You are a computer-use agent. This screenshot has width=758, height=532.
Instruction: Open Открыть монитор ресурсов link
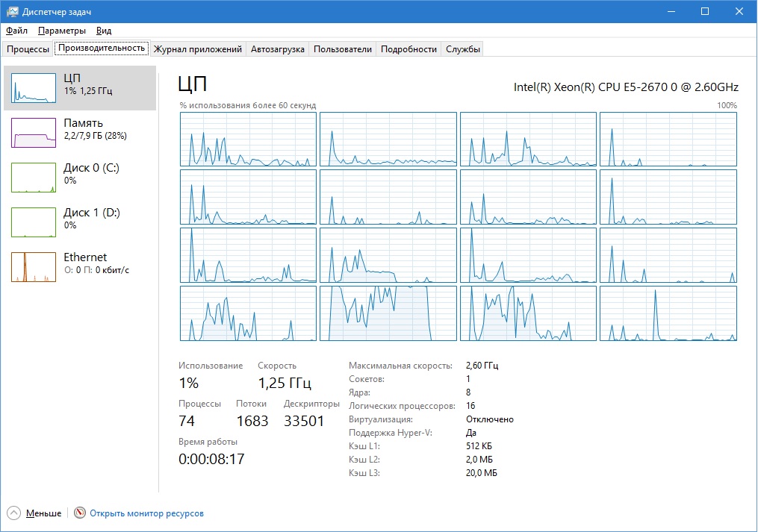pos(146,513)
